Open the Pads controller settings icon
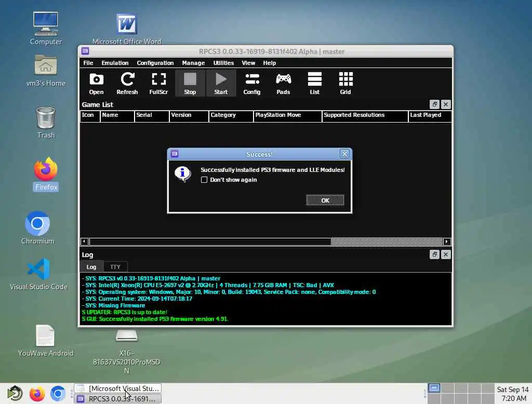The image size is (532, 404). tap(283, 84)
